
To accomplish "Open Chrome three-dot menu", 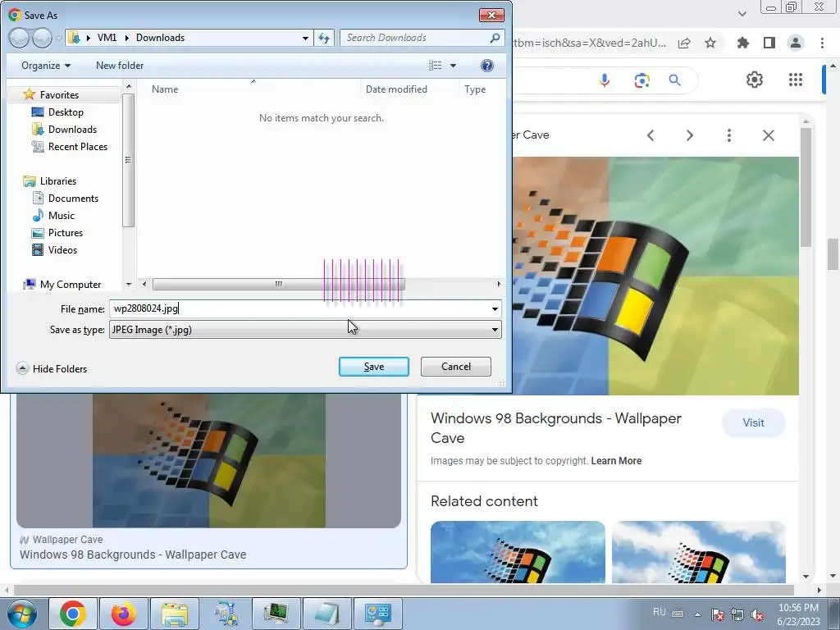I will [822, 43].
